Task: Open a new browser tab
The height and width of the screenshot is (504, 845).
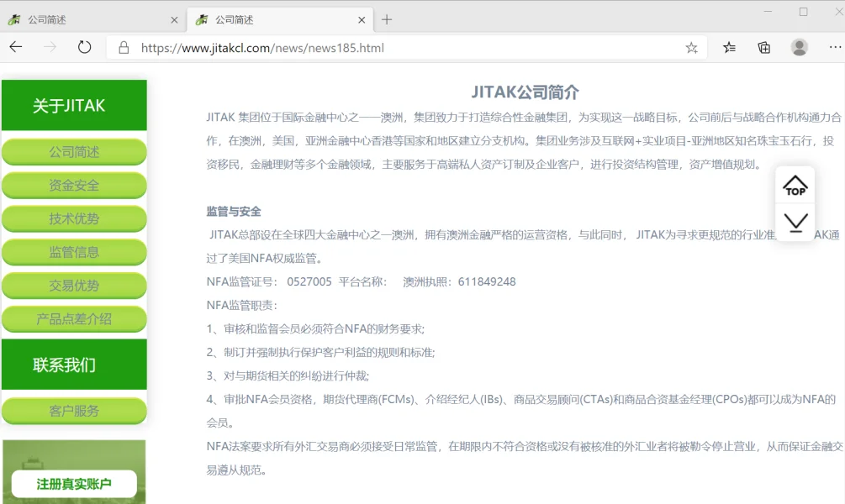Action: (387, 19)
